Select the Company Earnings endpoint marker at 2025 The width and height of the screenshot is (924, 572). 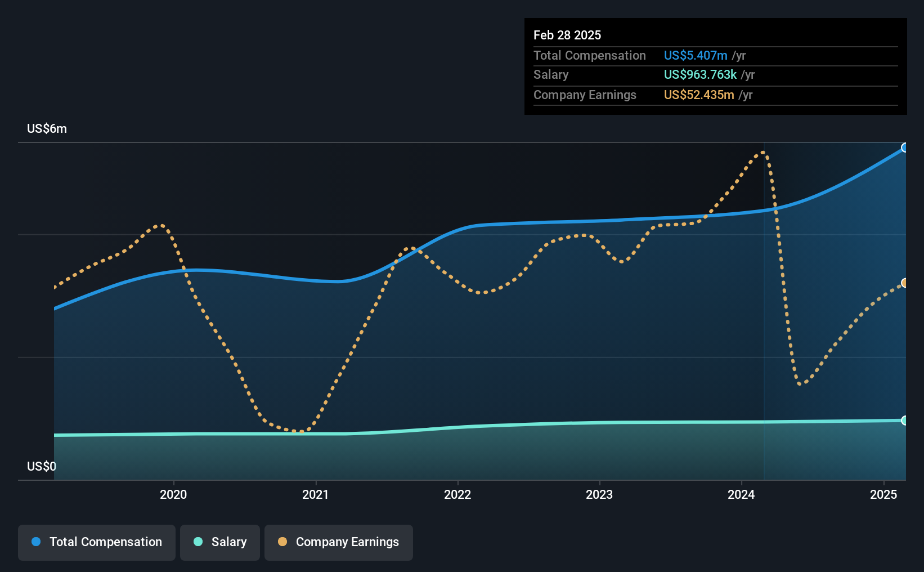click(905, 283)
